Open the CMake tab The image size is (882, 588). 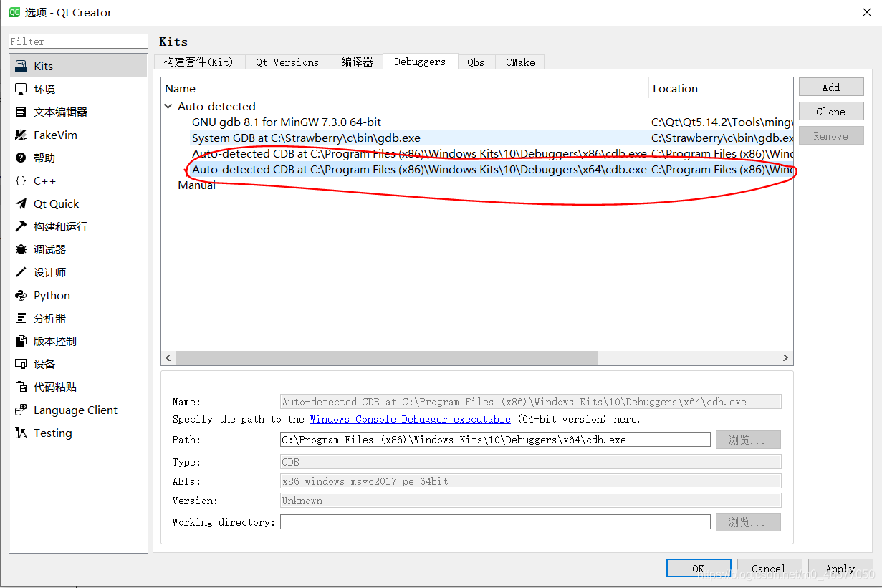(x=520, y=62)
